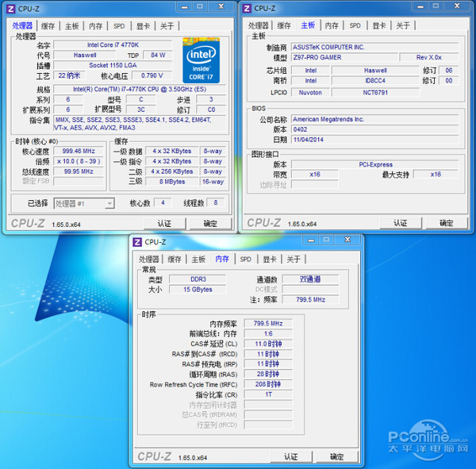Open SPD tab in memory window
This screenshot has height=469, width=476.
pos(246,259)
